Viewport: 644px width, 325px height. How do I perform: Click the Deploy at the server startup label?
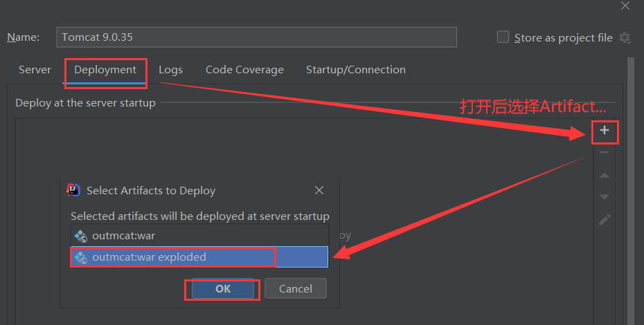click(x=85, y=102)
